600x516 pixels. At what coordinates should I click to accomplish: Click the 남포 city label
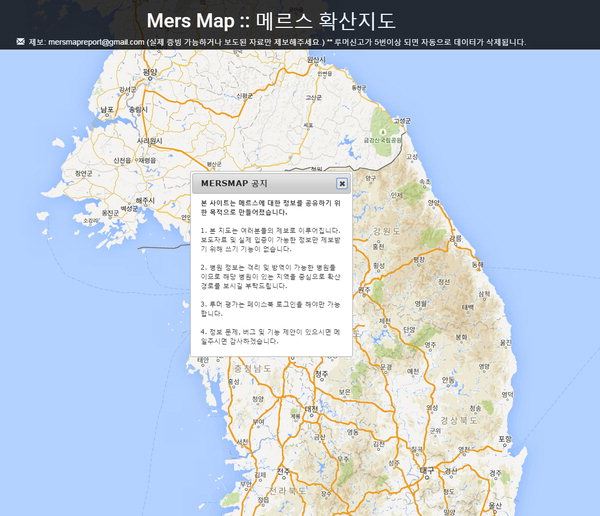tap(107, 110)
